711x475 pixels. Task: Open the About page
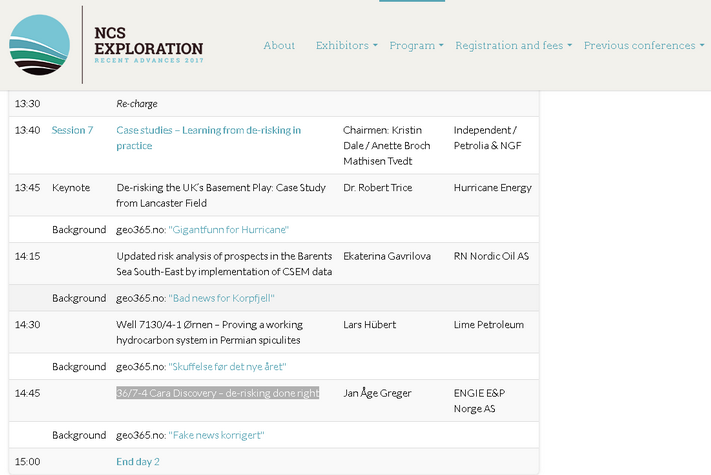coord(279,45)
